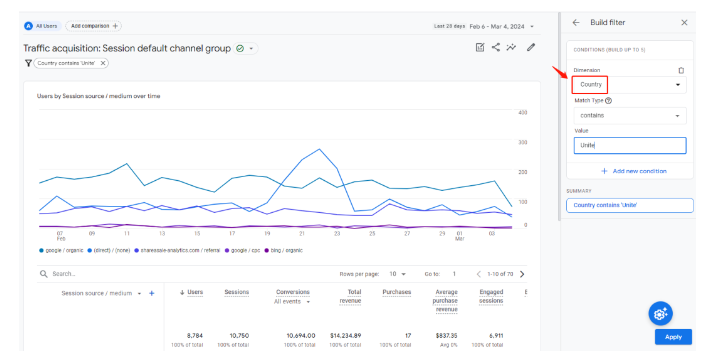
Task: Click the filter funnel icon
Action: pos(28,63)
